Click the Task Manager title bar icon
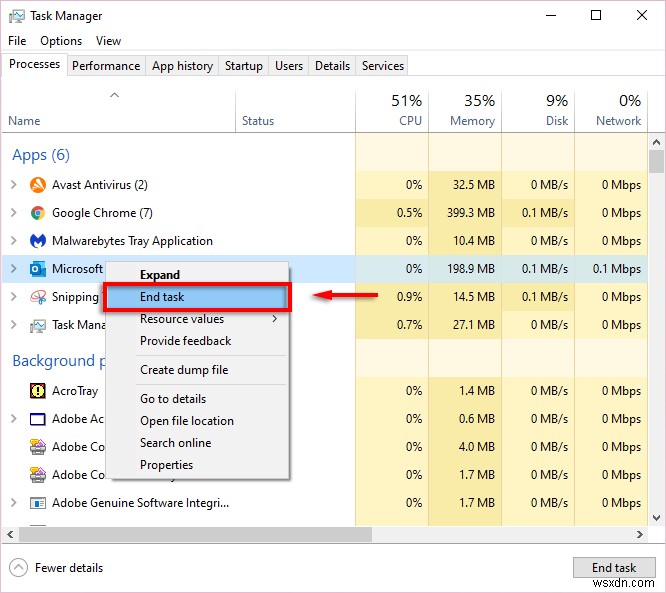This screenshot has width=666, height=593. [x=17, y=16]
